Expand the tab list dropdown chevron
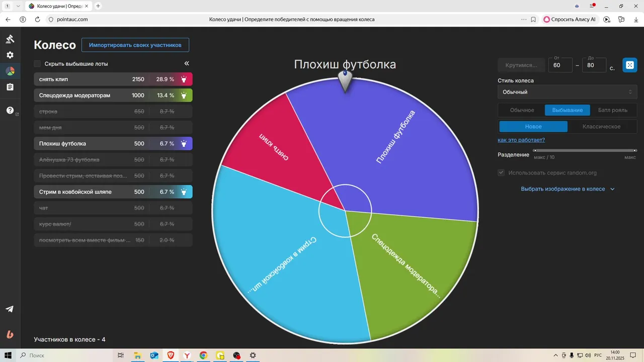 point(18,6)
